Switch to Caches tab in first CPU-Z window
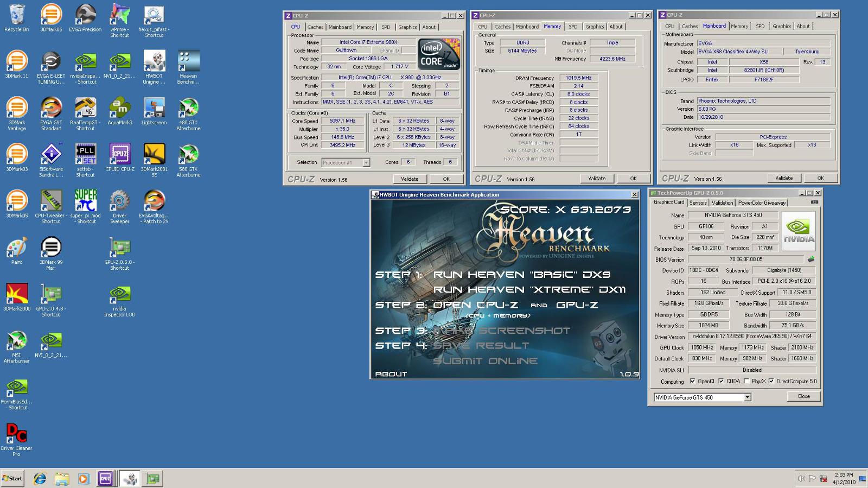The width and height of the screenshot is (868, 488). [x=315, y=27]
